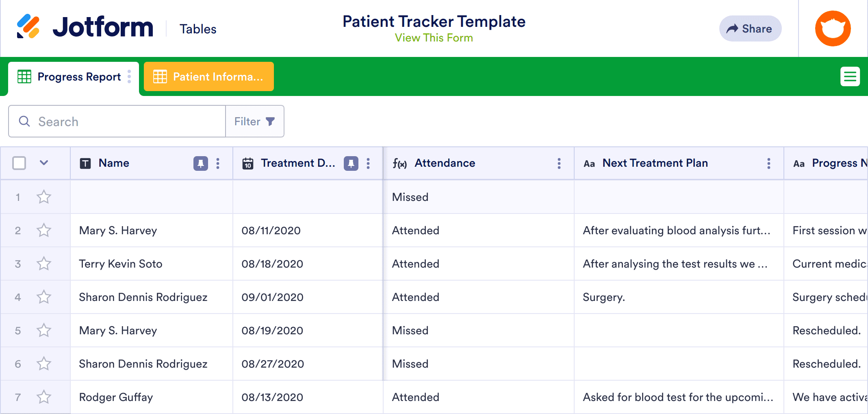Click the Jotform logo
Screen dimensions: 868x414
point(85,27)
